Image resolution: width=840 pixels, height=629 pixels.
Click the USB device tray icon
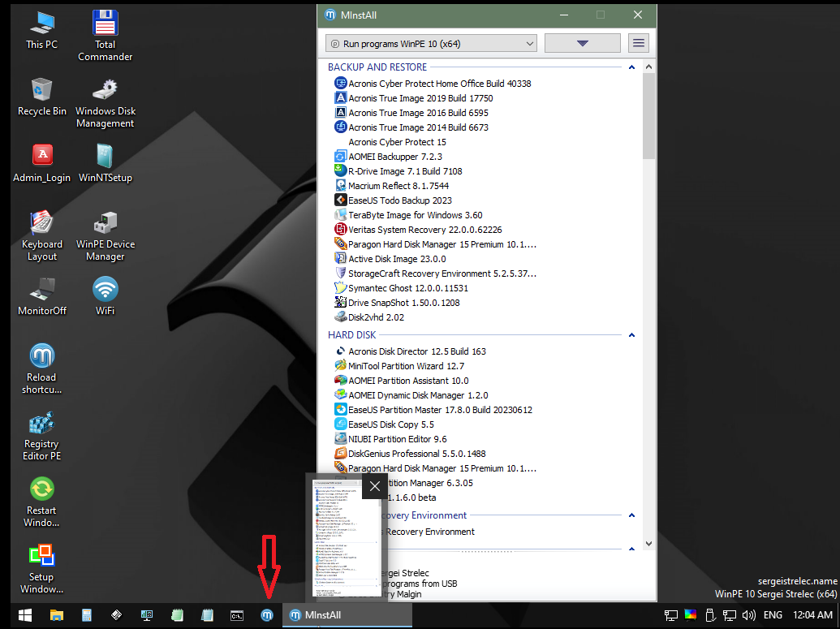[x=710, y=615]
